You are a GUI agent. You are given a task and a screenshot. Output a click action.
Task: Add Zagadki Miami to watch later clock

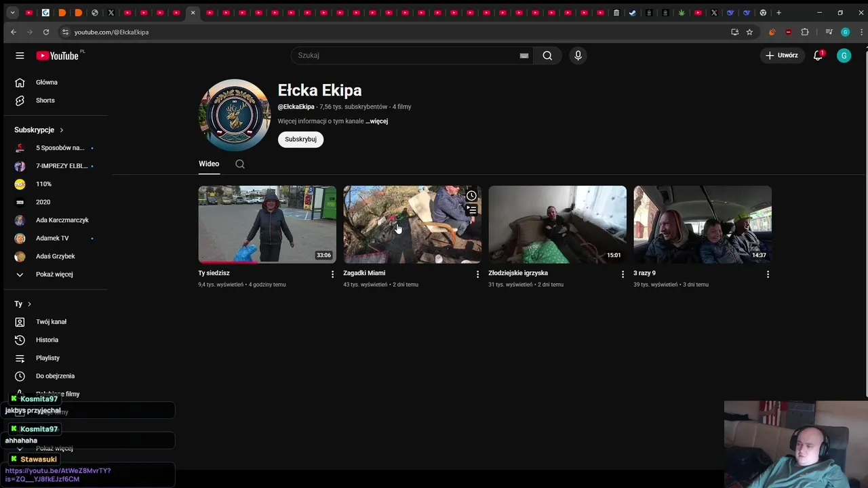tap(471, 196)
